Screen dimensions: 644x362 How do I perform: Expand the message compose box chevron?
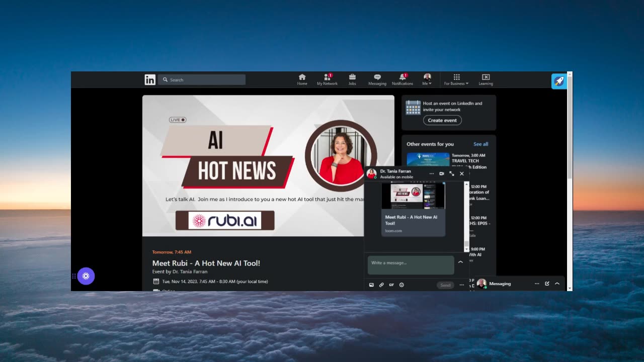pos(460,262)
